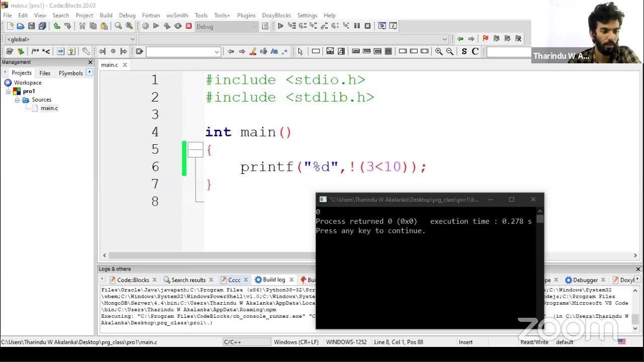Close the main.c editor tab
Image resolution: width=644 pixels, height=362 pixels.
[x=125, y=65]
